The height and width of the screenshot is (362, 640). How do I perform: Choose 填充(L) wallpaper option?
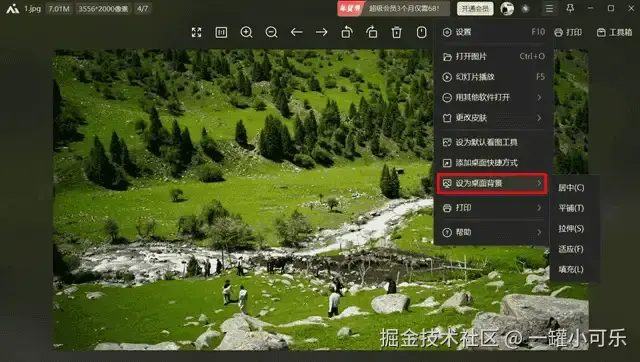[571, 269]
